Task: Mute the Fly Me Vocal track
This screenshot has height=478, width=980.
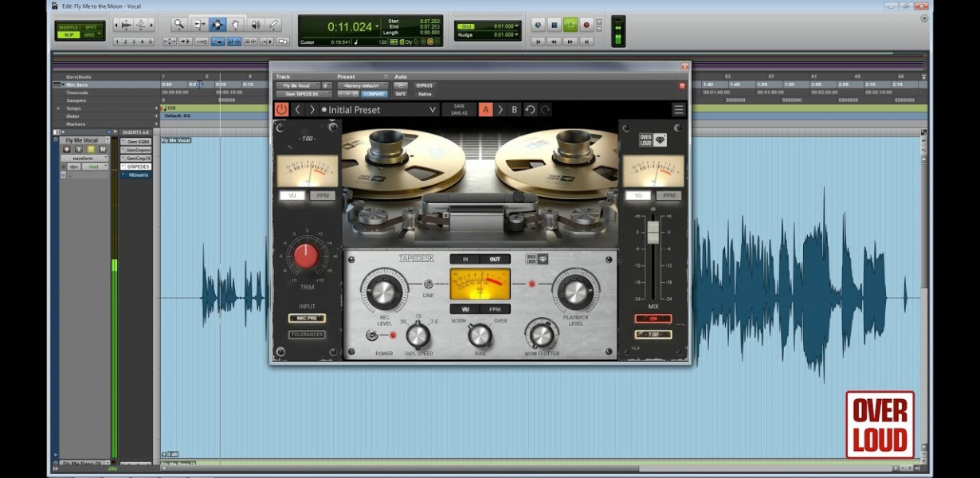Action: [x=103, y=149]
